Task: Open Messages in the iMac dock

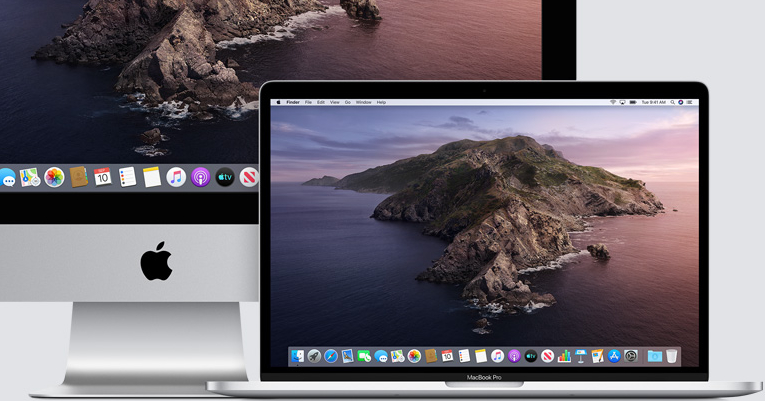Action: [7, 178]
